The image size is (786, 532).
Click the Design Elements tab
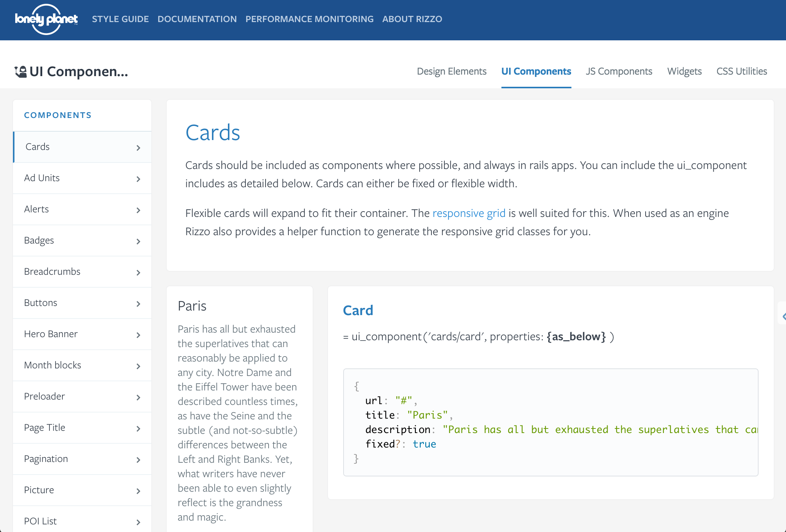click(x=452, y=71)
